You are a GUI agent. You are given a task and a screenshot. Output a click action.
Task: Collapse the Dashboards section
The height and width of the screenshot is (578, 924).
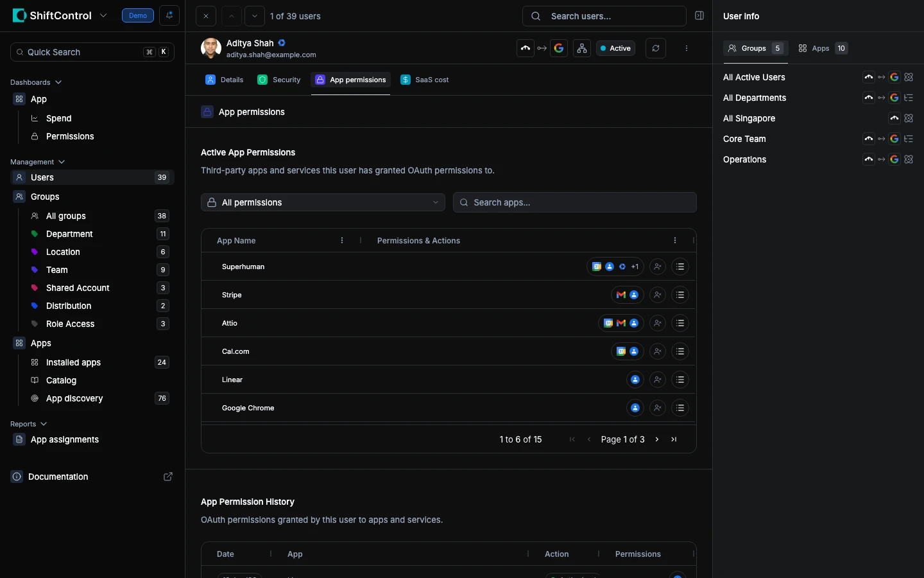click(x=36, y=82)
